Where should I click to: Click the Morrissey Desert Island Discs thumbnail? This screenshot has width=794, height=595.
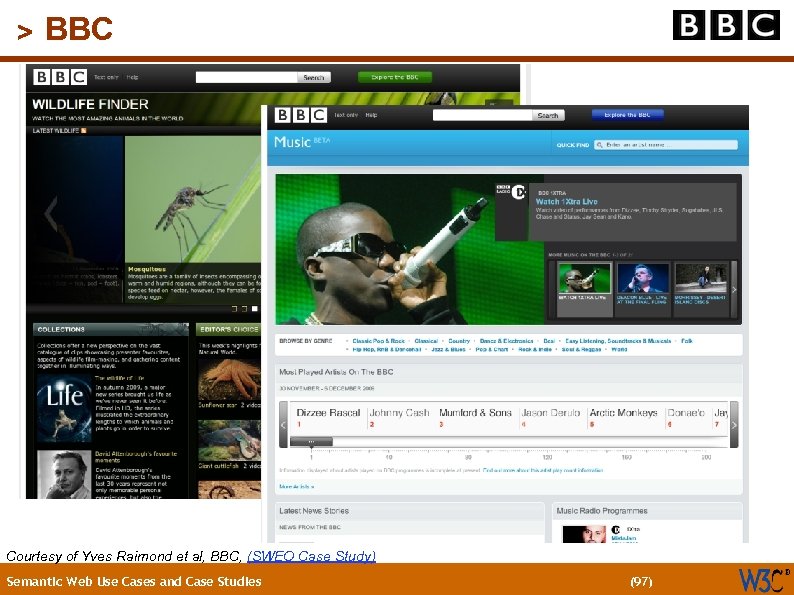[x=701, y=278]
